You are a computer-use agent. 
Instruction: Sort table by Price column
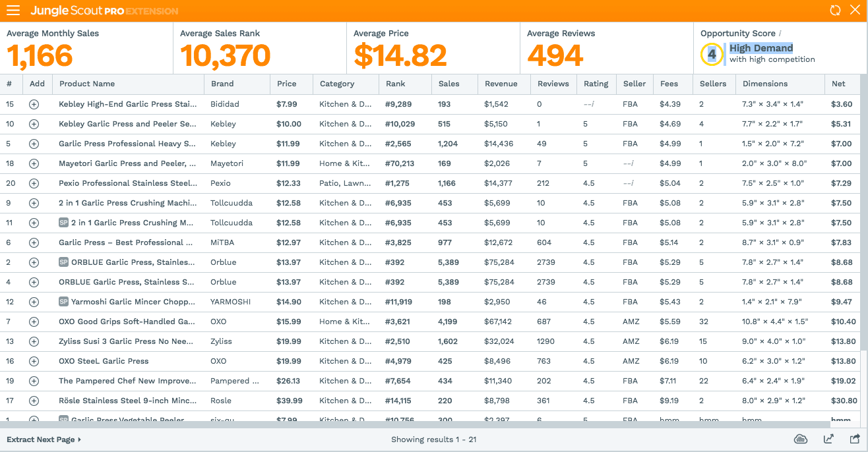(x=287, y=84)
